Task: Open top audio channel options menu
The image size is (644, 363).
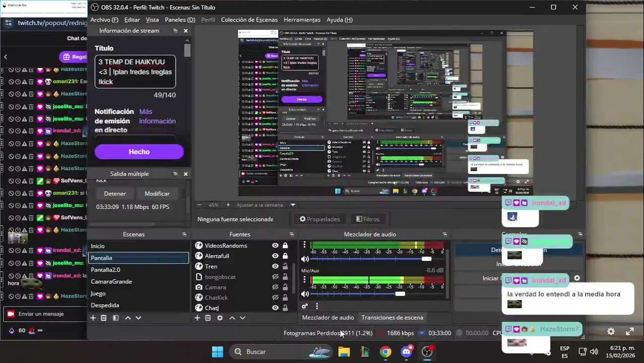Action: (x=304, y=246)
